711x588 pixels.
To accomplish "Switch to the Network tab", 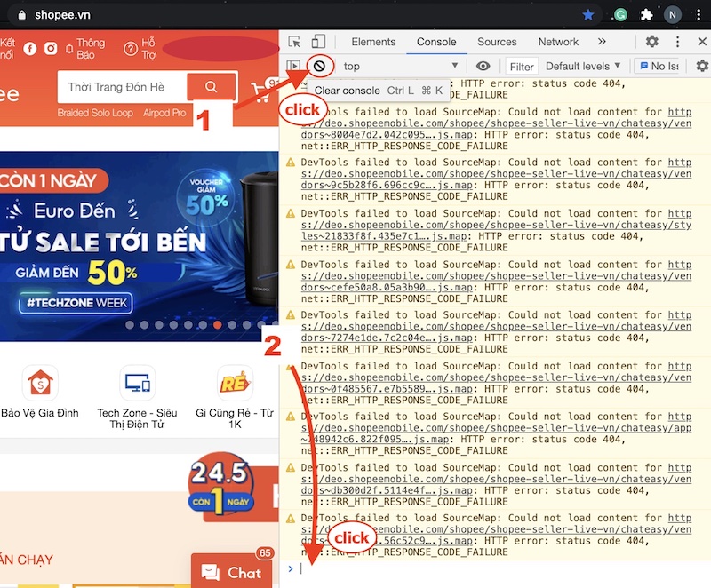I will click(x=558, y=42).
